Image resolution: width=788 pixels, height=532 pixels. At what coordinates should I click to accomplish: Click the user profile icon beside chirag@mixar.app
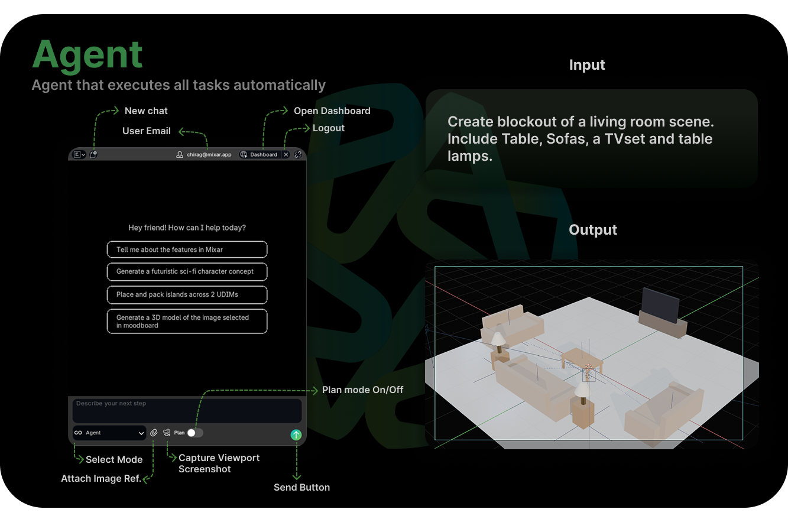(180, 154)
